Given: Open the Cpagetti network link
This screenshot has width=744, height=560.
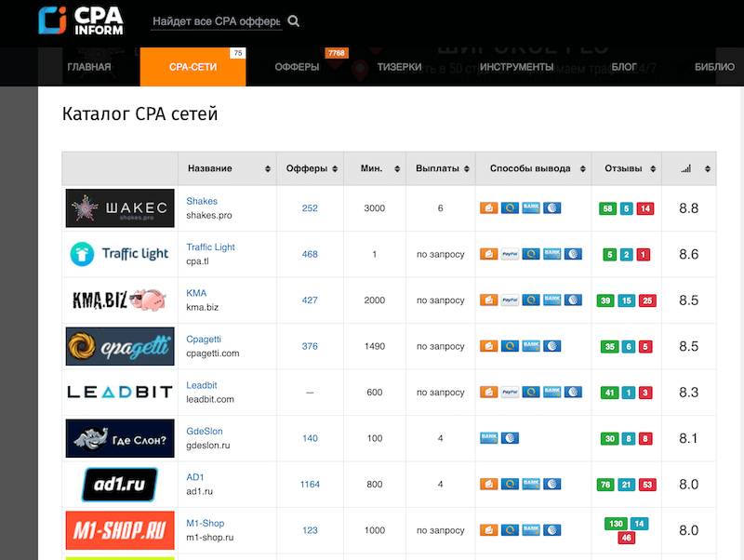Looking at the screenshot, I should [x=204, y=340].
